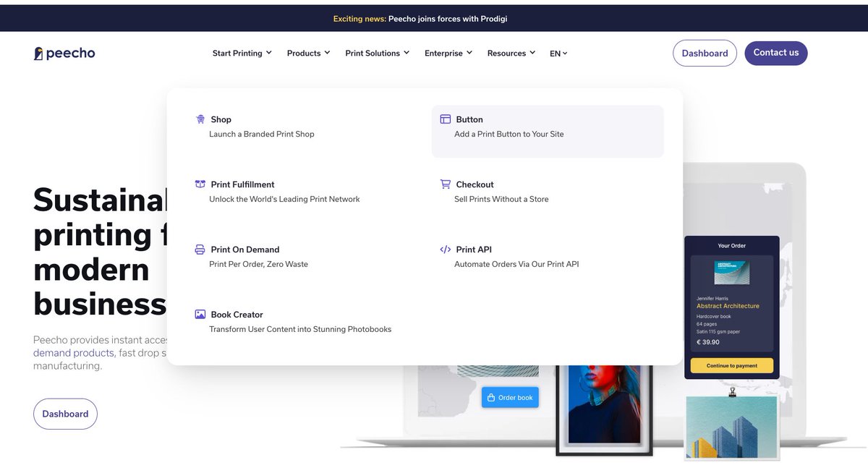Click the Dashboard button in header
This screenshot has width=868, height=473.
point(705,54)
